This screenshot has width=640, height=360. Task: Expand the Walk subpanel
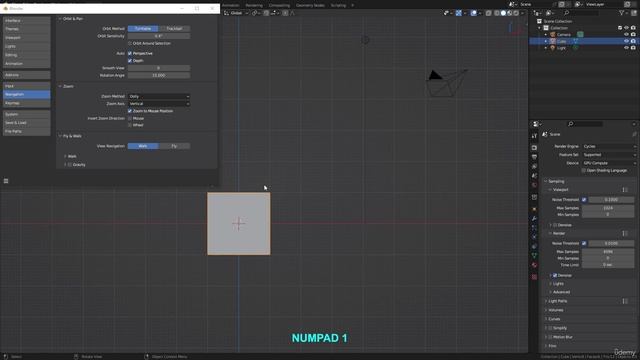pyautogui.click(x=65, y=156)
